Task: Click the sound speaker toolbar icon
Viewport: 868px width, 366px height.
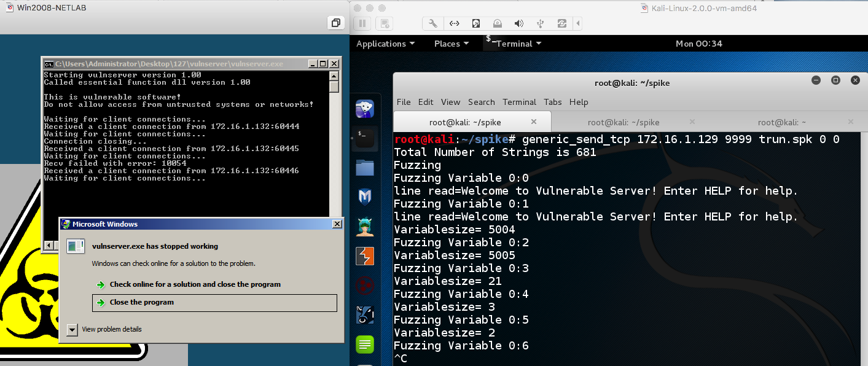Action: click(x=519, y=23)
